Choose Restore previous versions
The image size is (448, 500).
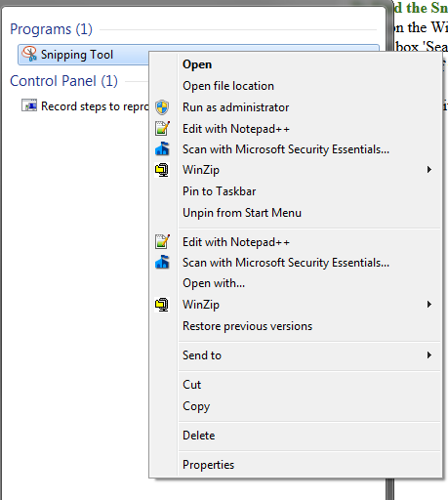[x=247, y=326]
